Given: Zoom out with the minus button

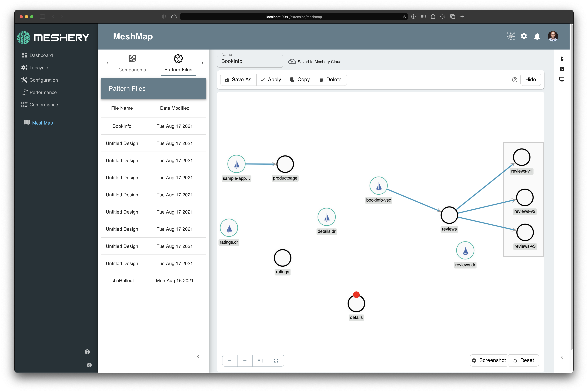Looking at the screenshot, I should click(x=245, y=361).
